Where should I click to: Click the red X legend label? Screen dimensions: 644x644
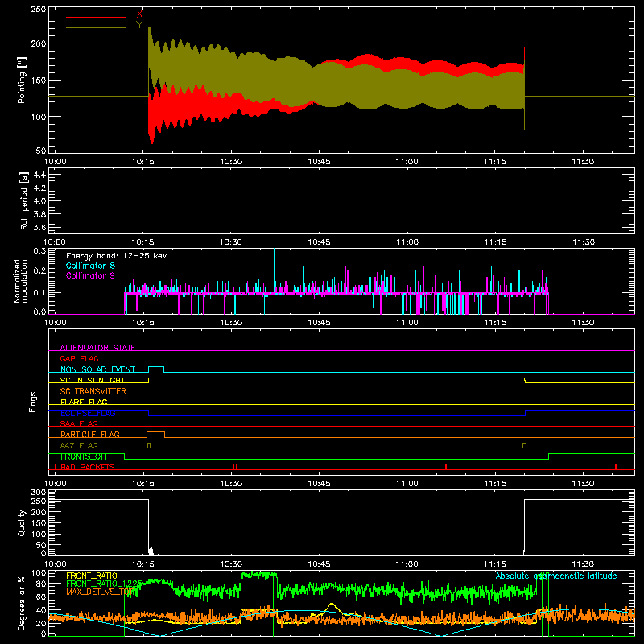tap(139, 14)
